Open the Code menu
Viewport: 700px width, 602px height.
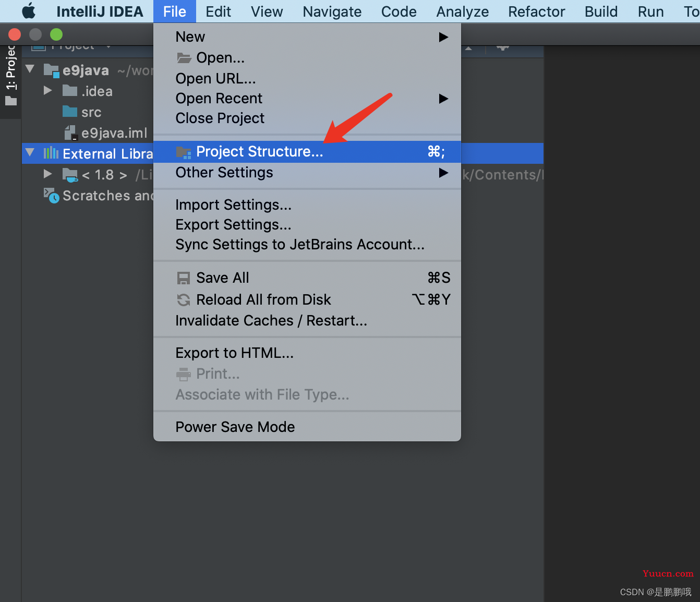[x=399, y=11]
